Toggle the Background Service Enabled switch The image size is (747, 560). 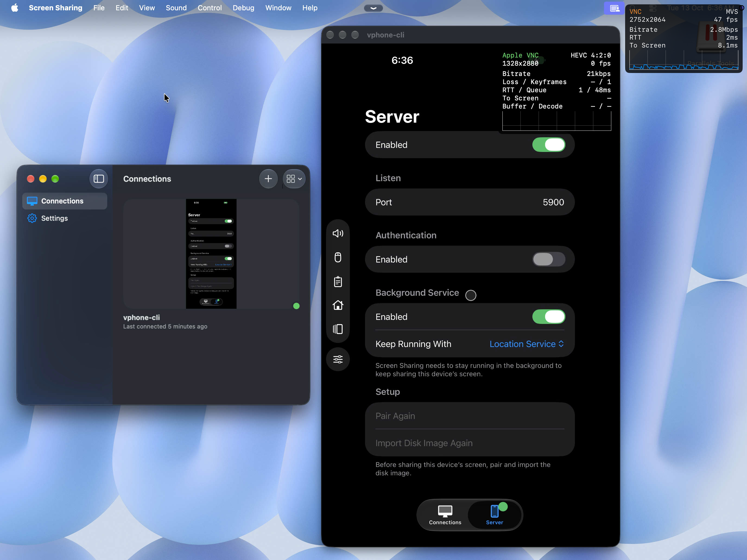tap(548, 317)
